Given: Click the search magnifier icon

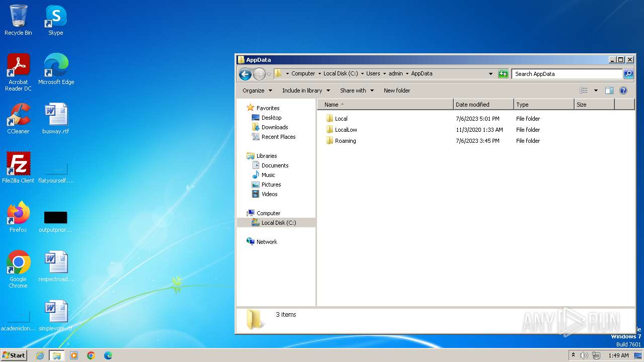Looking at the screenshot, I should pos(628,74).
